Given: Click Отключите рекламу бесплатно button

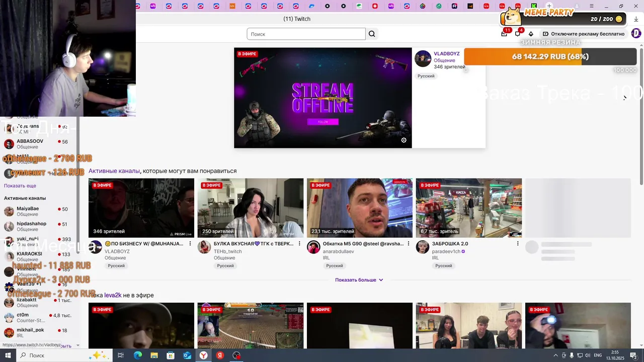Looking at the screenshot, I should coord(584,34).
